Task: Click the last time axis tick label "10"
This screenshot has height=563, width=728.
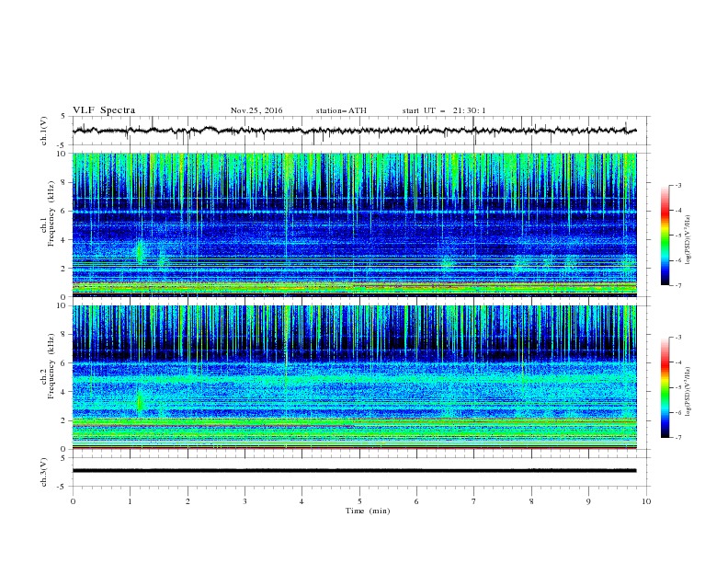Action: click(x=646, y=501)
